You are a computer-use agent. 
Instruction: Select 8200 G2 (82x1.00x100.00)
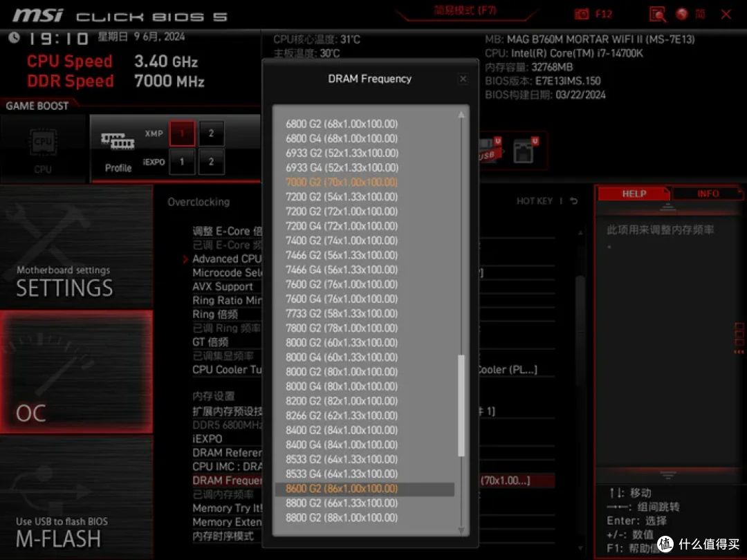[341, 401]
